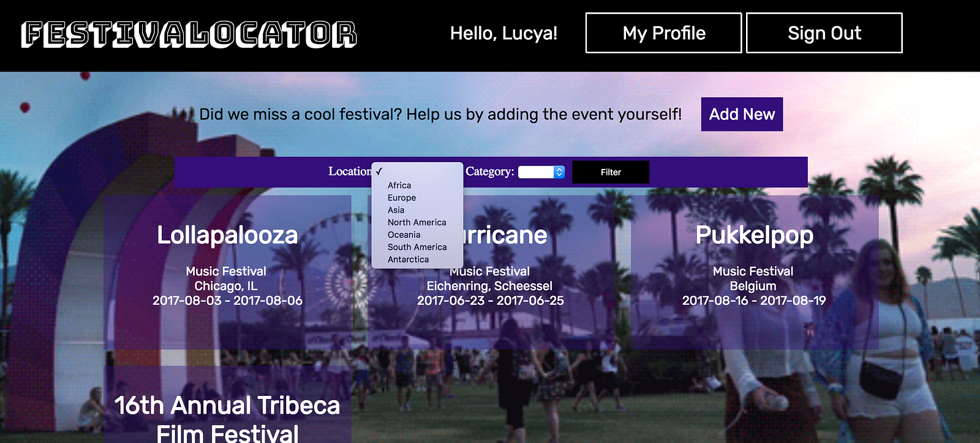Select the blank checked Location option
The image size is (980, 443).
[x=417, y=171]
